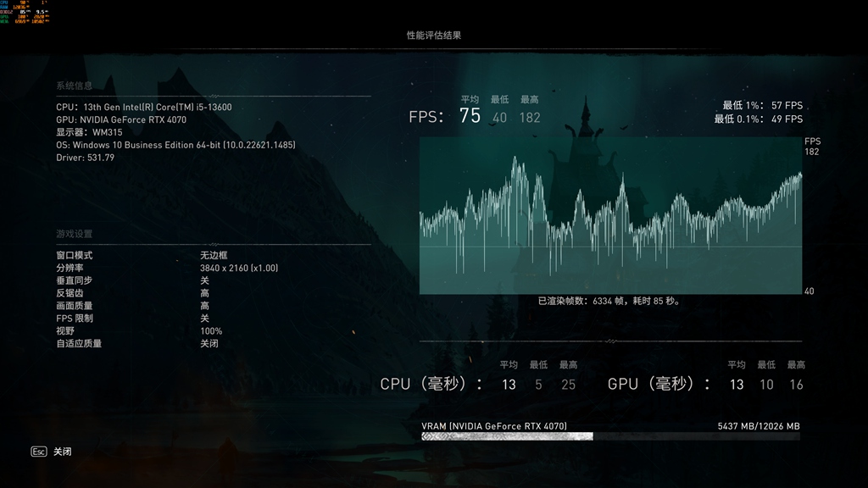Image resolution: width=868 pixels, height=488 pixels.
Task: Click the 性能评估结果 title text
Action: (434, 35)
